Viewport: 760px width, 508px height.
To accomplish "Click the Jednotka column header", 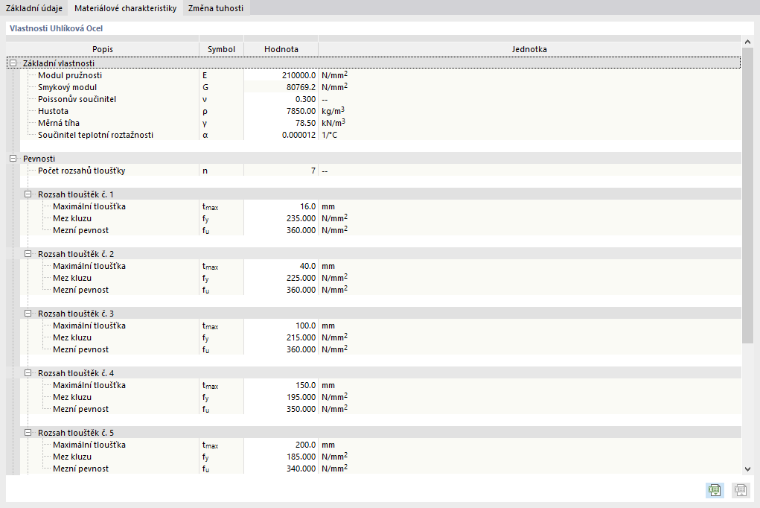I will 529,49.
